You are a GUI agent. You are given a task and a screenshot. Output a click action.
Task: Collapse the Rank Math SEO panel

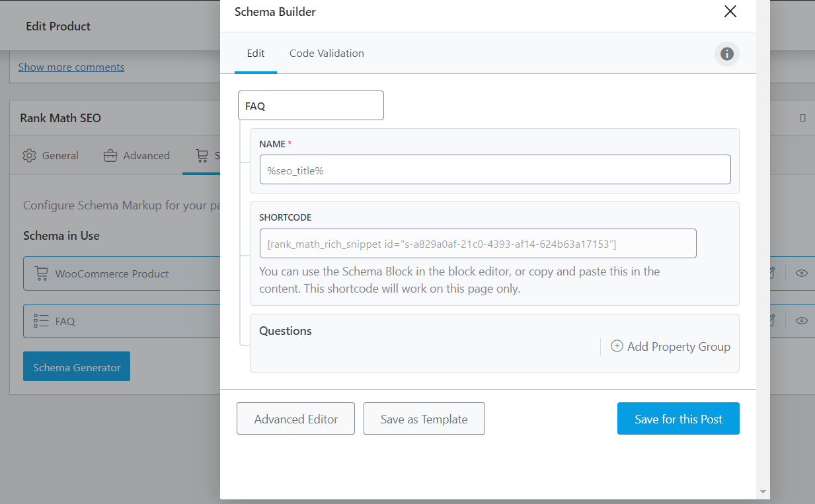tap(802, 118)
